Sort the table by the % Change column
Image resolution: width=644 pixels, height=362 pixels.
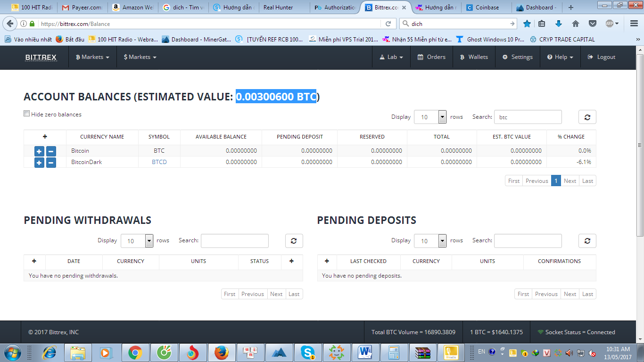pos(571,137)
